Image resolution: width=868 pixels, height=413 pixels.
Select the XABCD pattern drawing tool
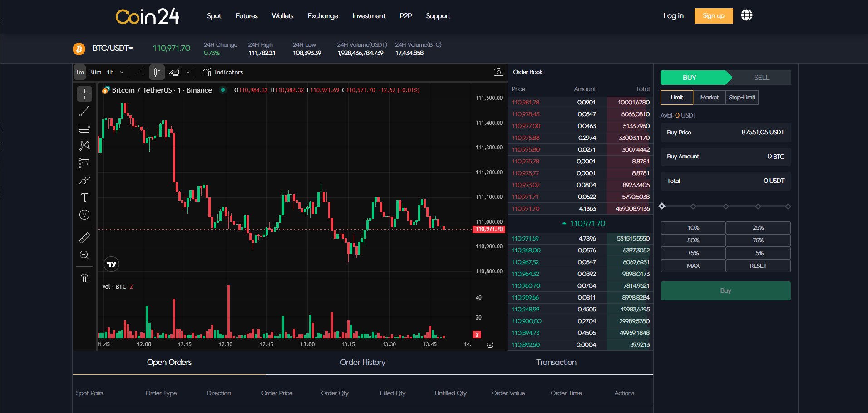point(84,146)
